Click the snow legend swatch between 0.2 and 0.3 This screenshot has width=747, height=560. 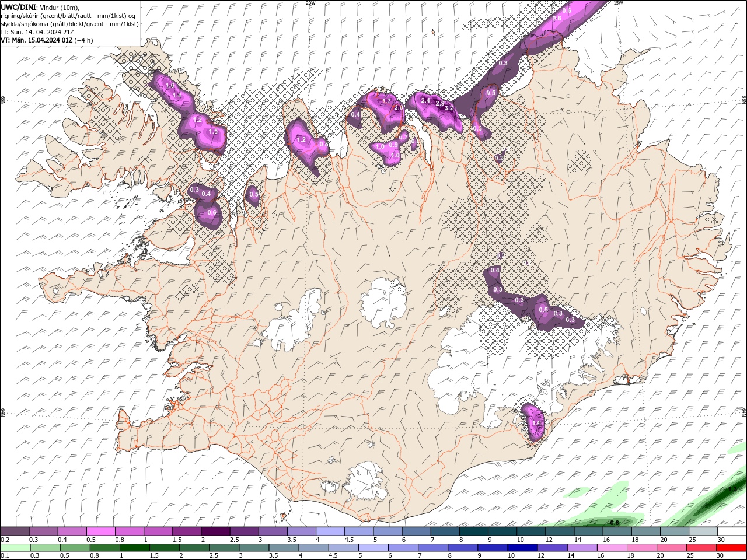(15, 531)
